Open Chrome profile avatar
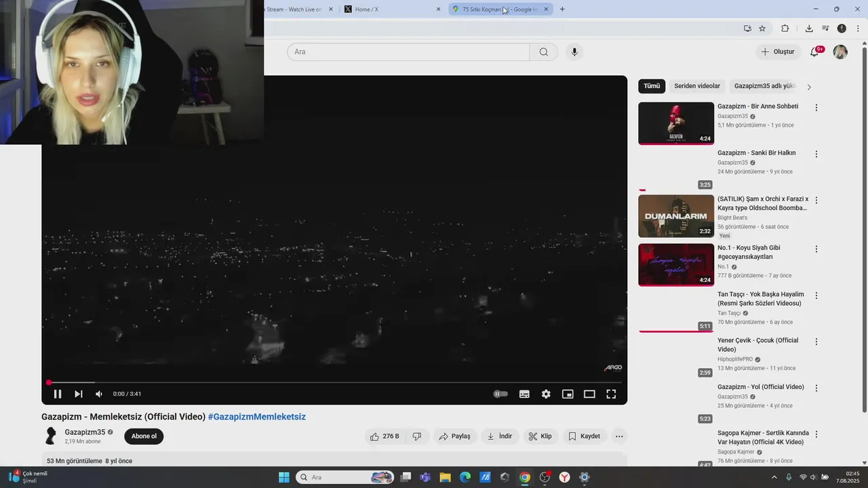 pos(842,28)
